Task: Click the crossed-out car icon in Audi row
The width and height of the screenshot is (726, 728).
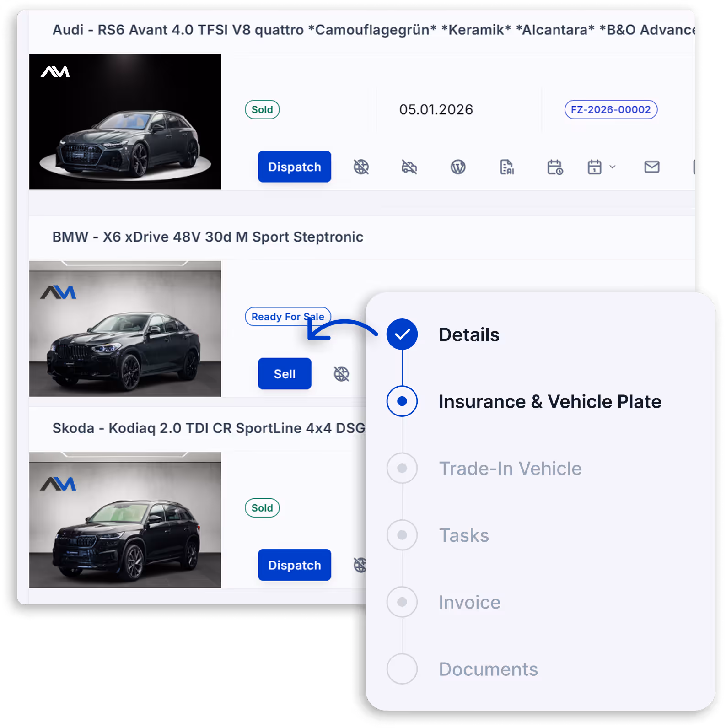Action: pyautogui.click(x=409, y=167)
